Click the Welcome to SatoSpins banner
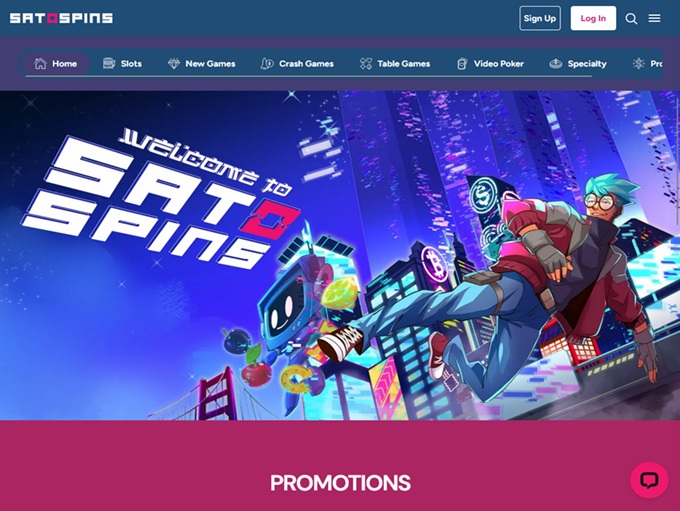The height and width of the screenshot is (511, 680). pos(340,255)
